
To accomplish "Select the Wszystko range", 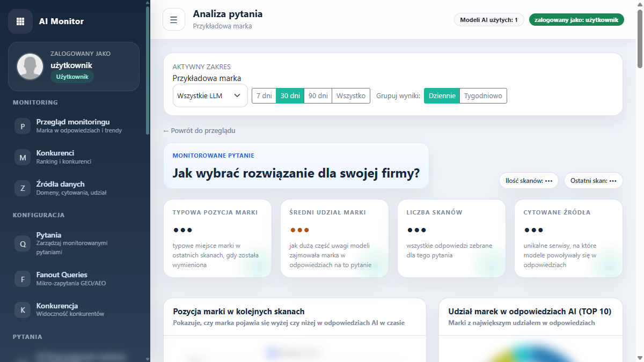I will [x=351, y=96].
